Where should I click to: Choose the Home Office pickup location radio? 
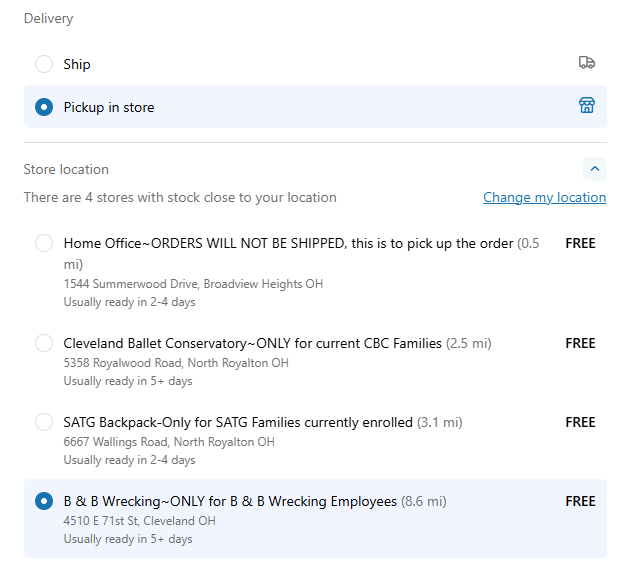pyautogui.click(x=44, y=243)
